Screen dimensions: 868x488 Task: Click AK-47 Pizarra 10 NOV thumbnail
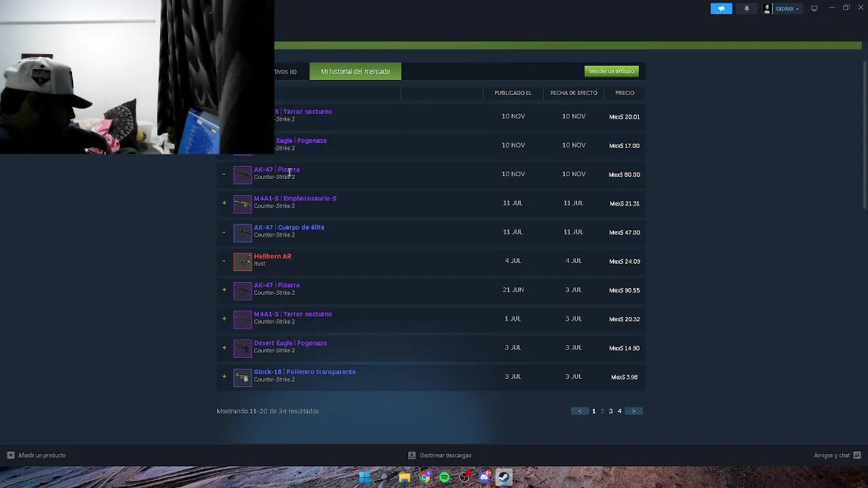pos(243,175)
